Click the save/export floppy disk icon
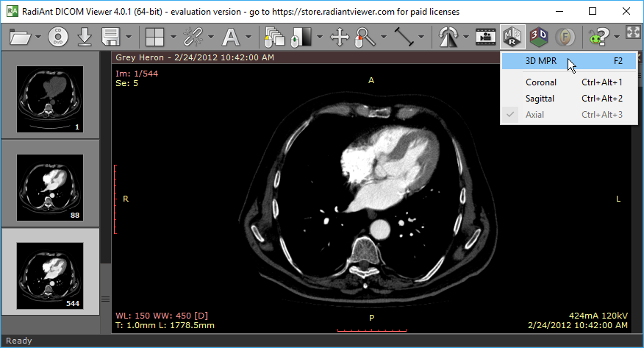Image resolution: width=644 pixels, height=348 pixels. [x=111, y=36]
